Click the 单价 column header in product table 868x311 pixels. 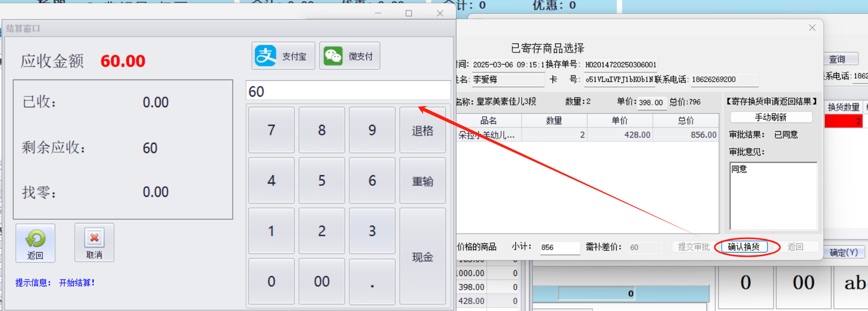620,120
